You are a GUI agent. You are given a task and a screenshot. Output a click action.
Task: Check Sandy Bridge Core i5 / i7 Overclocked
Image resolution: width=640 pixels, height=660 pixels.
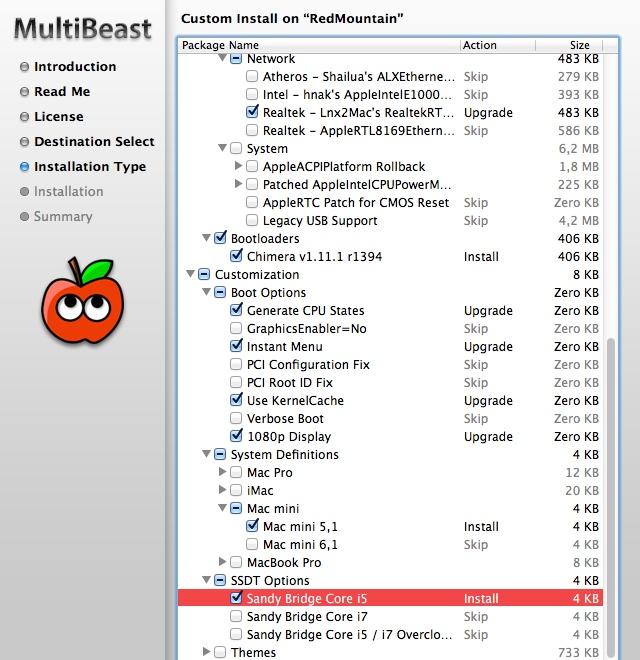point(236,634)
